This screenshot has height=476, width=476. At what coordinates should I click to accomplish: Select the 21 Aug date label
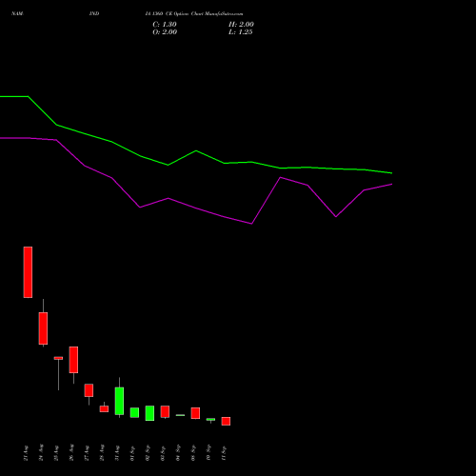pos(26,453)
